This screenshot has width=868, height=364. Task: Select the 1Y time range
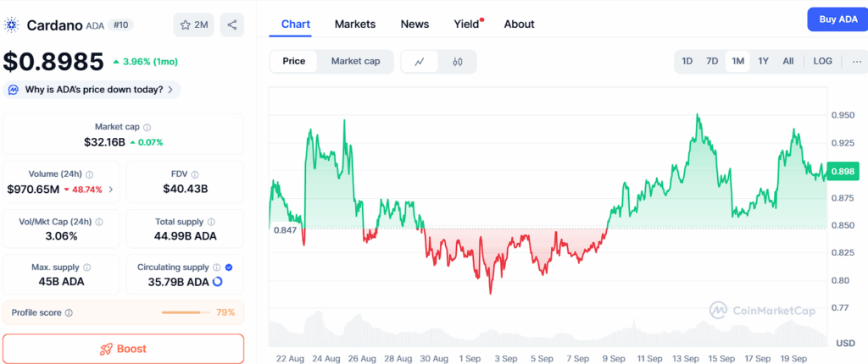(763, 61)
